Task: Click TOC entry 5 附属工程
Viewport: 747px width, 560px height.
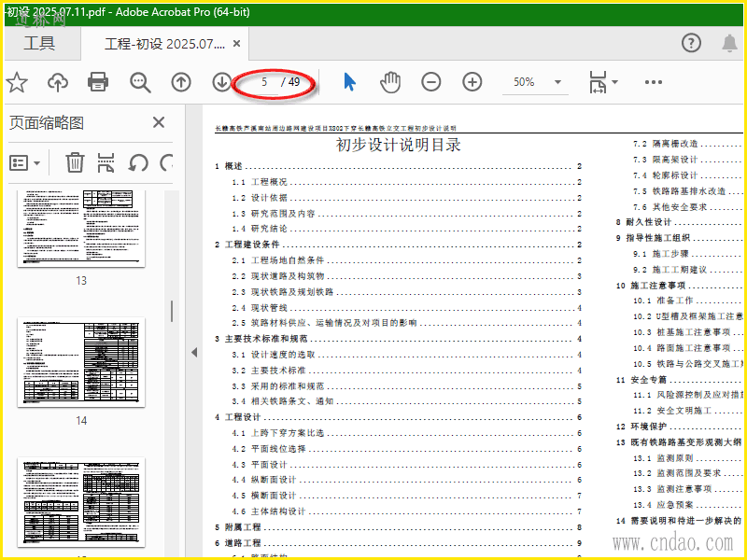Action: (399, 527)
